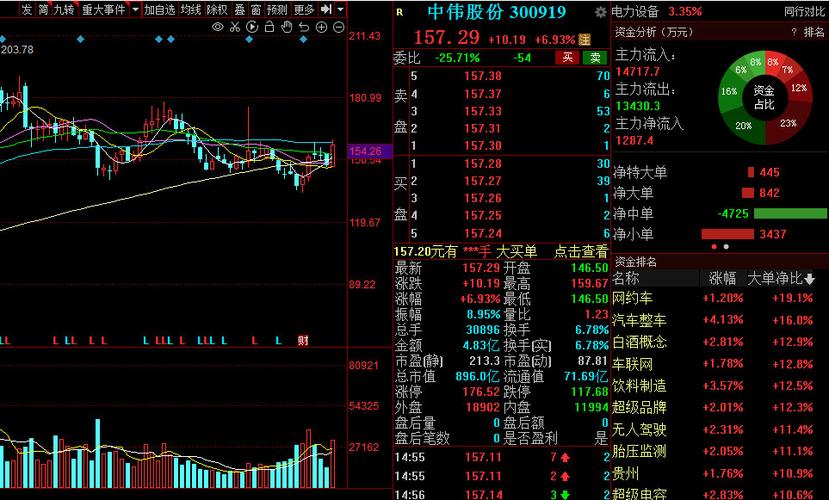The width and height of the screenshot is (829, 500).
Task: Click the R margin-trading marker
Action: pyautogui.click(x=400, y=12)
